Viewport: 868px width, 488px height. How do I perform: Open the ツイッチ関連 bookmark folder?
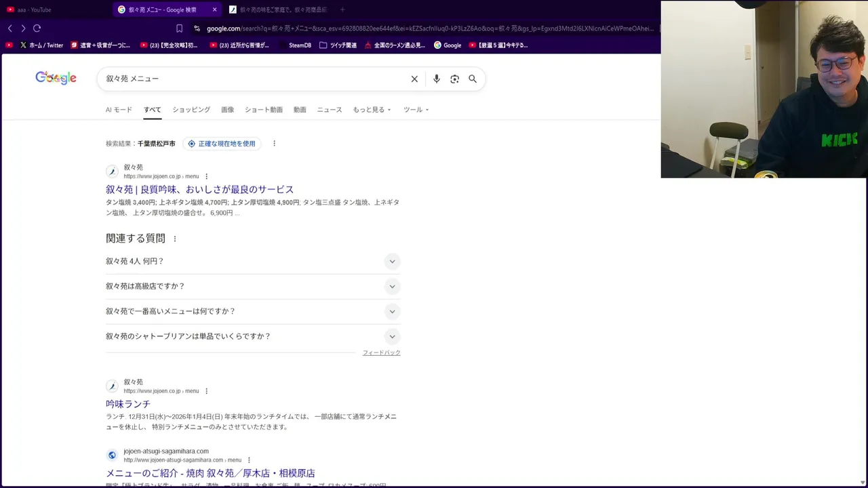point(338,45)
